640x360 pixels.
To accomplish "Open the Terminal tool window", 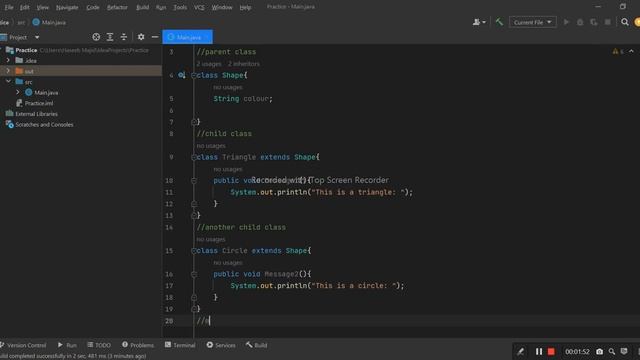I will pos(180,345).
